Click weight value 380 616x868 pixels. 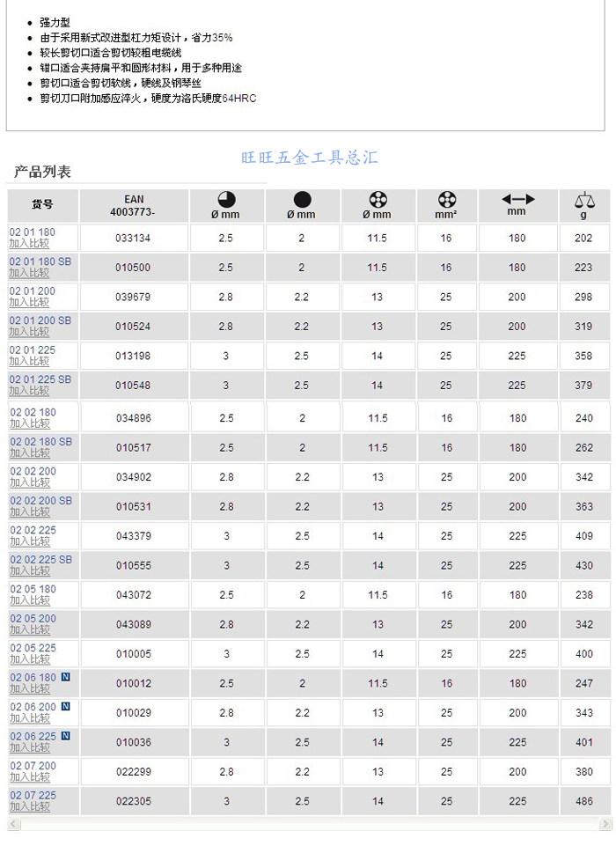(584, 772)
